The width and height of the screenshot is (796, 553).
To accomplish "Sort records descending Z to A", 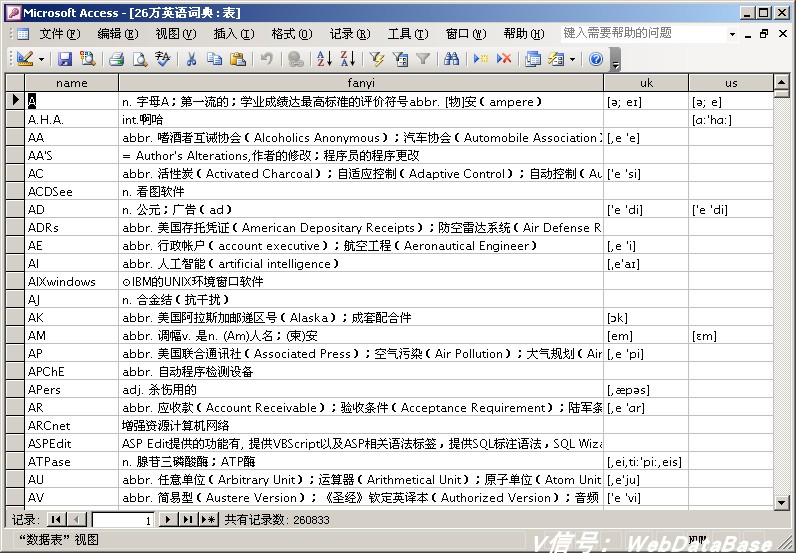I will tap(348, 59).
